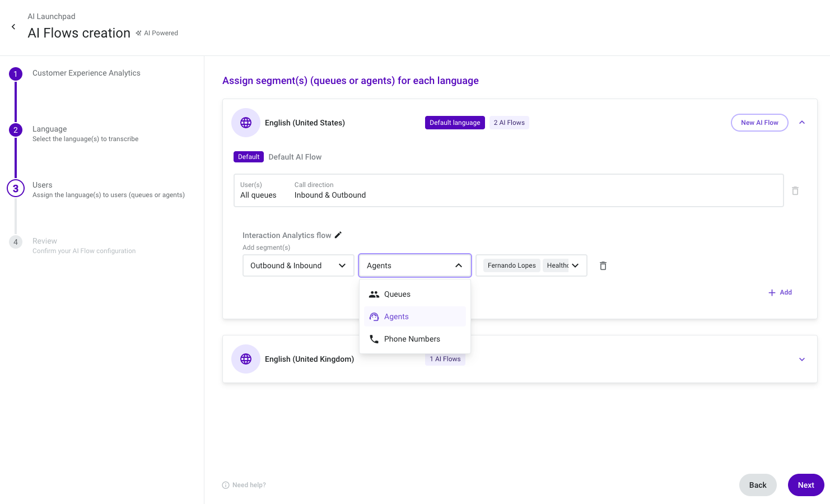Select step 4 Review circle

[x=16, y=242]
